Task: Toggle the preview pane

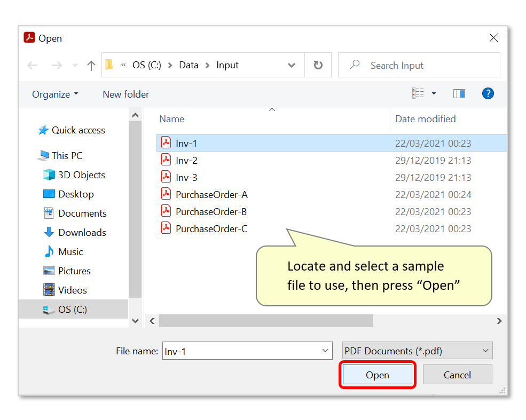Action: pyautogui.click(x=459, y=94)
